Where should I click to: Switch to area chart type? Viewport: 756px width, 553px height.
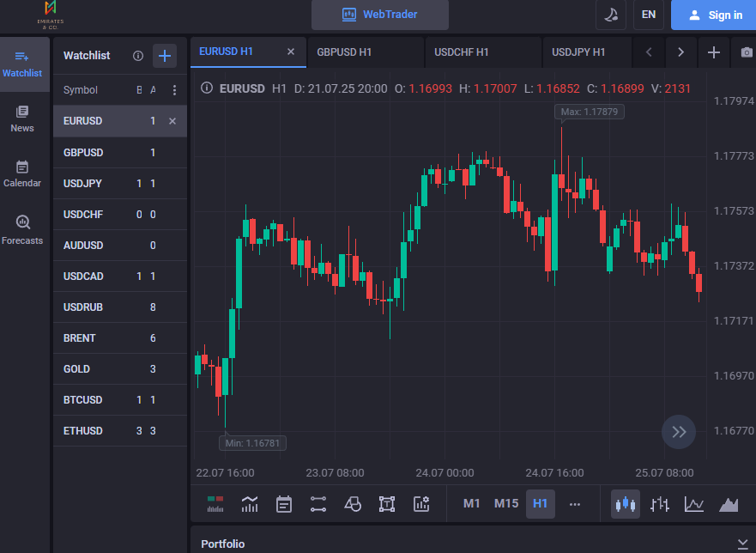(729, 504)
